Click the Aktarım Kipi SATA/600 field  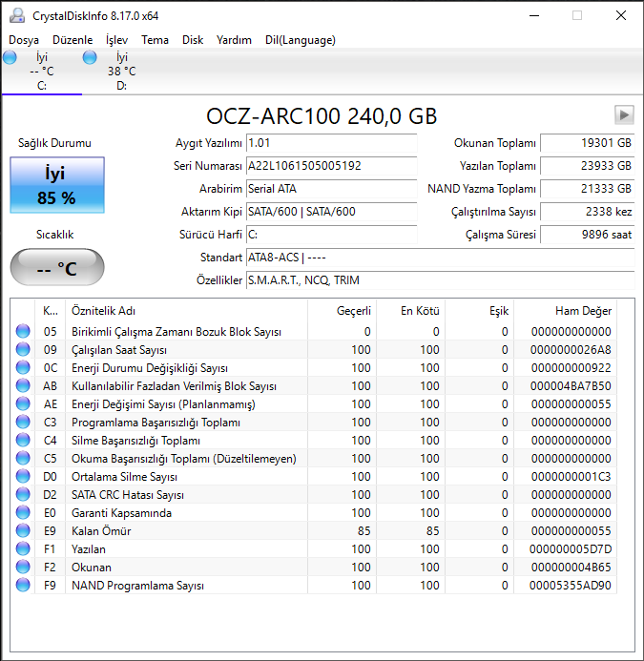(x=331, y=212)
